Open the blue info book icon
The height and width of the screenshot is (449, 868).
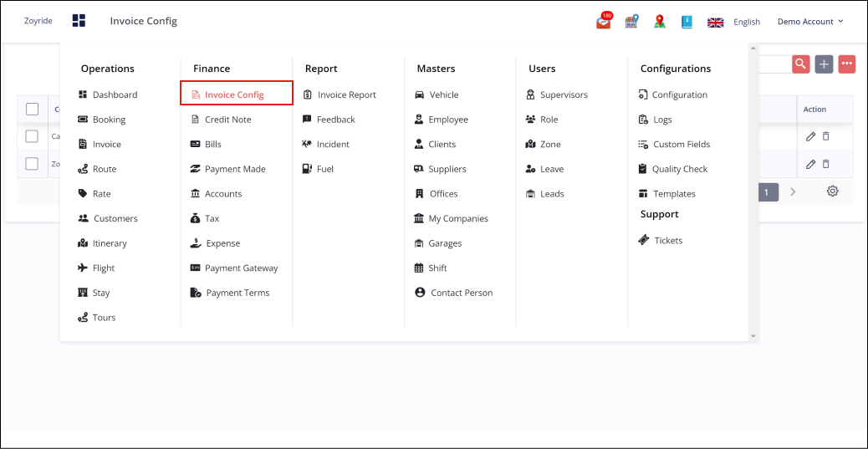(687, 22)
